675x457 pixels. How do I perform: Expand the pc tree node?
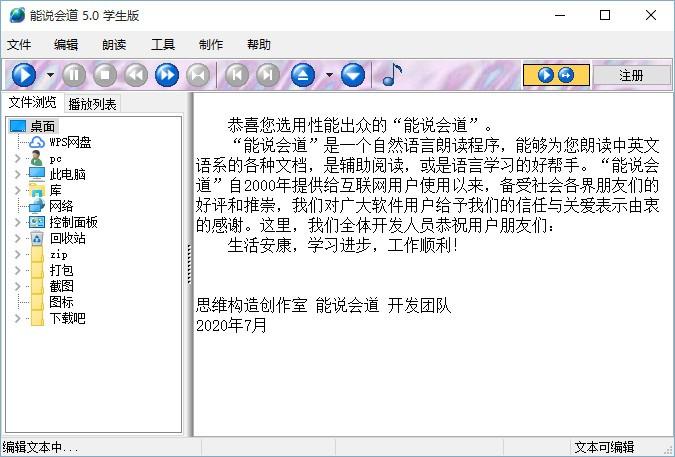17,158
